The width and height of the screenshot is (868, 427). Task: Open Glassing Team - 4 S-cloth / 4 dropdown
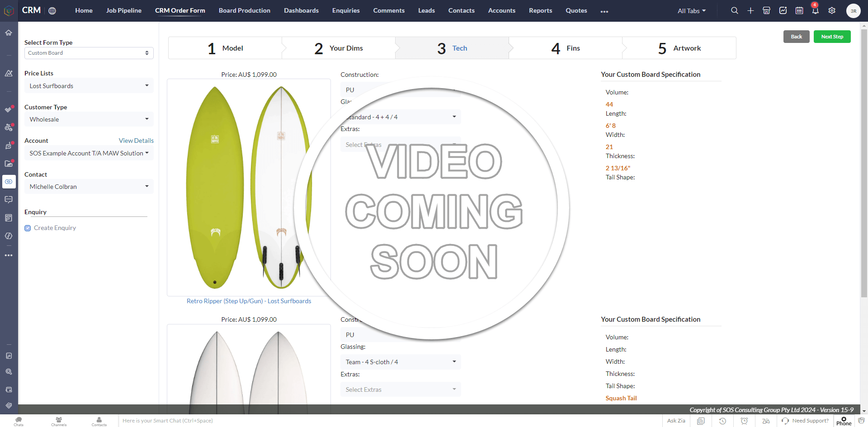tap(401, 362)
